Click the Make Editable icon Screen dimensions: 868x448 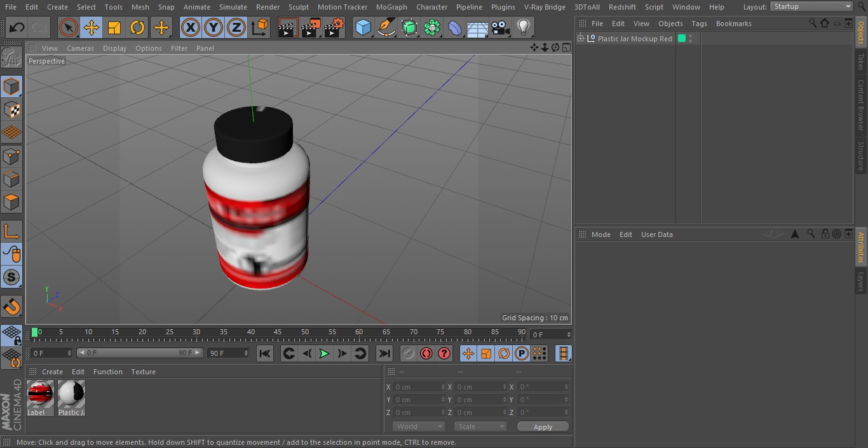11,58
